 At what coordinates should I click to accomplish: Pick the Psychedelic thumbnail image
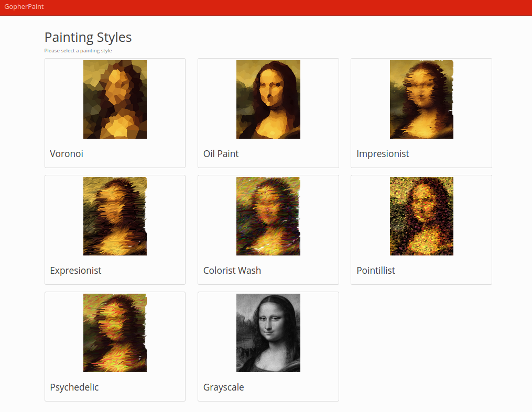coord(115,333)
